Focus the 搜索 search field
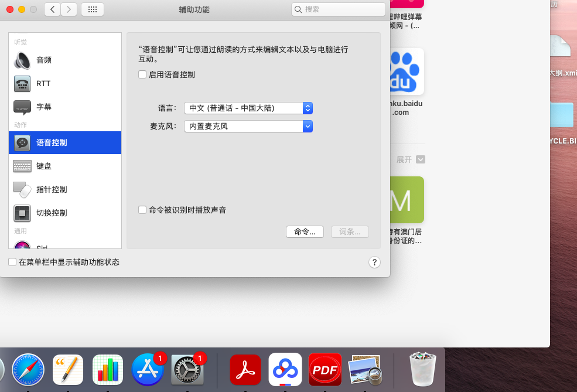Viewport: 577px width, 392px height. 339,9
